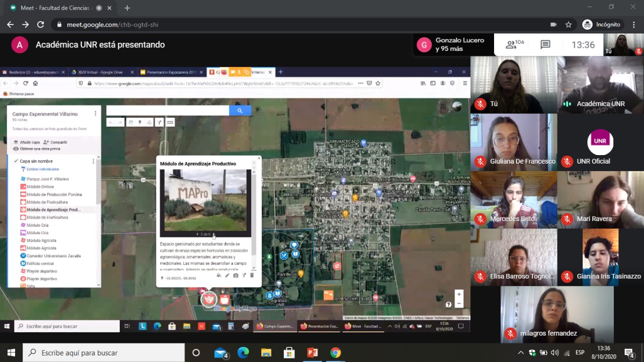Bookmark this page with the star icon
Image resolution: width=644 pixels, height=362 pixels.
[569, 25]
